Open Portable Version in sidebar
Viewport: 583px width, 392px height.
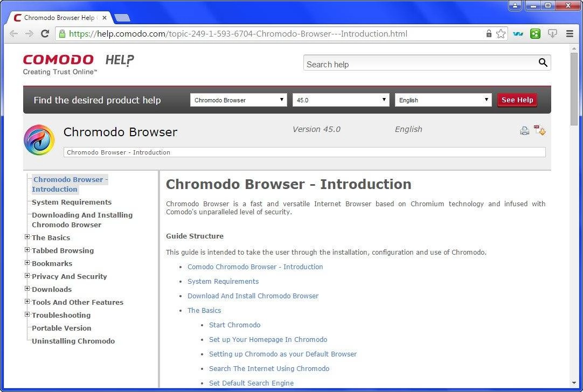pyautogui.click(x=61, y=328)
